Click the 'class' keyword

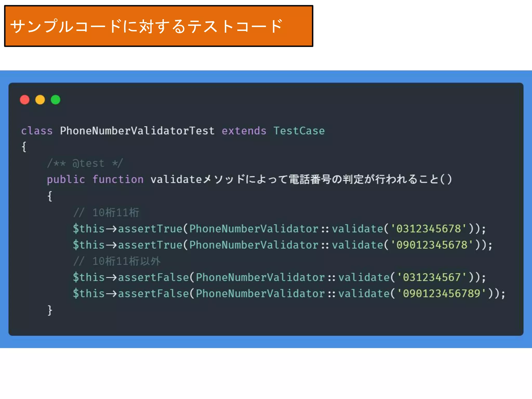pyautogui.click(x=37, y=131)
